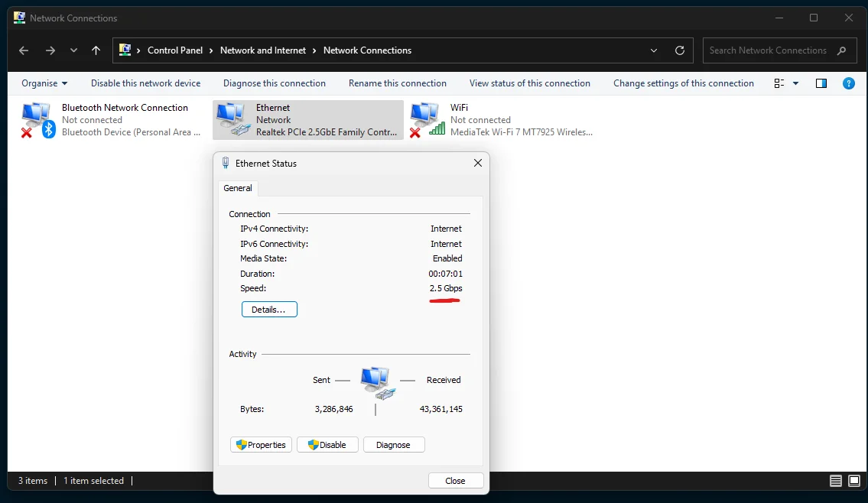Click Diagnose this connection

tap(275, 83)
